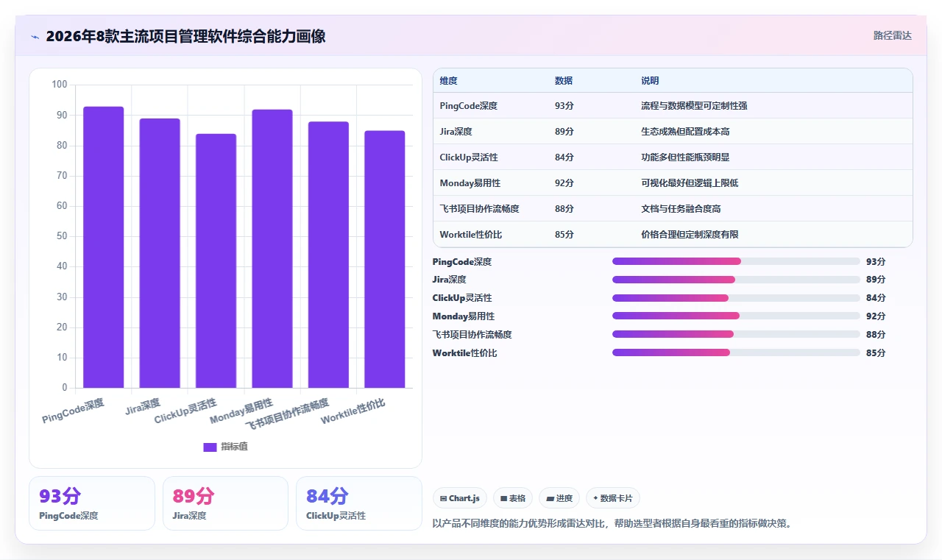The height and width of the screenshot is (560, 942).
Task: Click the Worktile性价比 bar in chart
Action: tap(385, 259)
